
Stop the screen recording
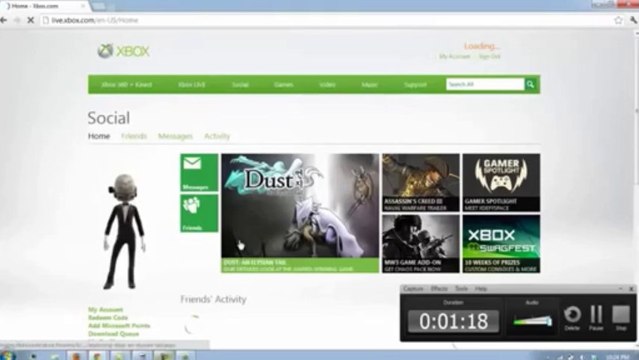(621, 318)
